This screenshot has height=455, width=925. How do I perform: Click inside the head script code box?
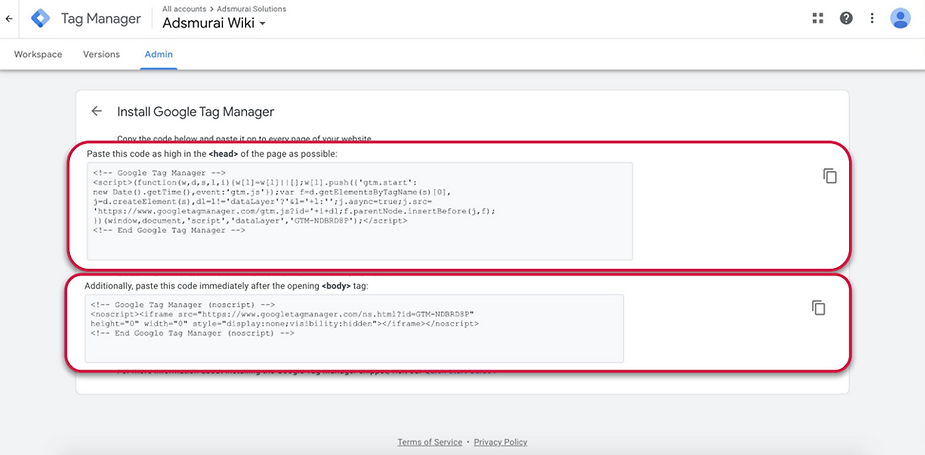[360, 211]
